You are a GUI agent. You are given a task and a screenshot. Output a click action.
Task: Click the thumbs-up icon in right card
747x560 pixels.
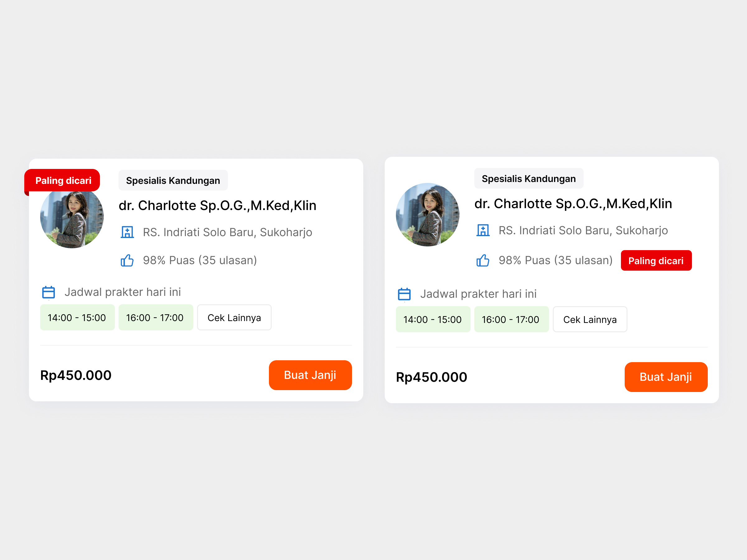(x=483, y=260)
